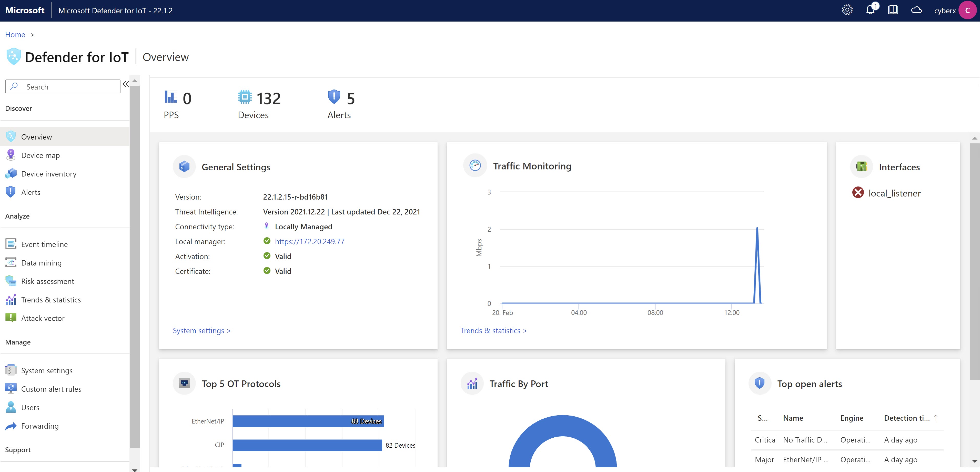Click the local_listener error status icon
The image size is (980, 472).
point(857,192)
